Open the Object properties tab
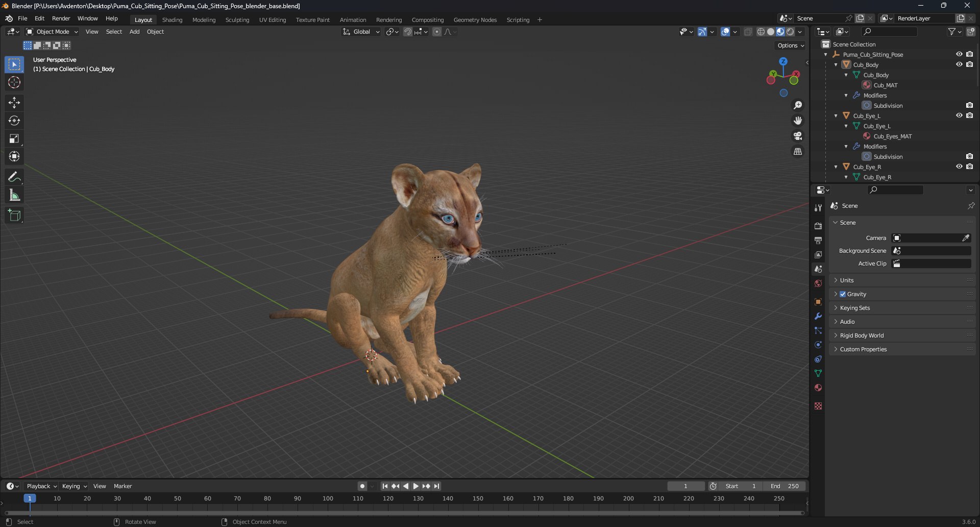The image size is (980, 527). (x=818, y=302)
